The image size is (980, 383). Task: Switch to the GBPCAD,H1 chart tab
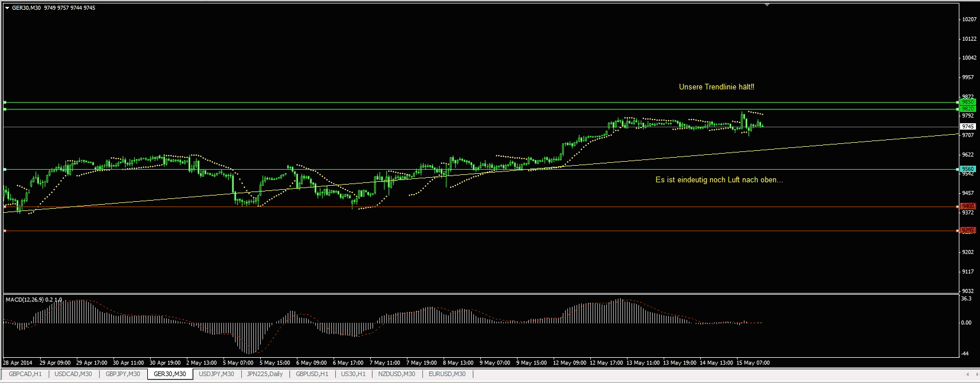tap(25, 374)
